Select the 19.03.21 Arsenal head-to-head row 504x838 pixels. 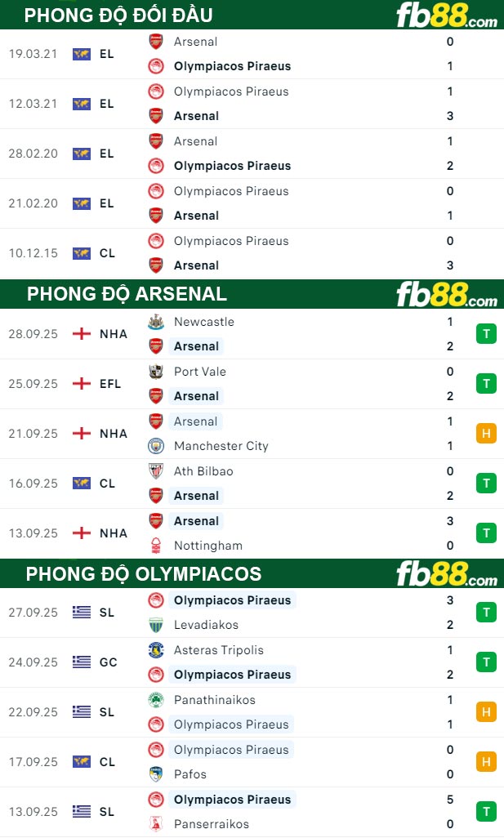click(245, 54)
